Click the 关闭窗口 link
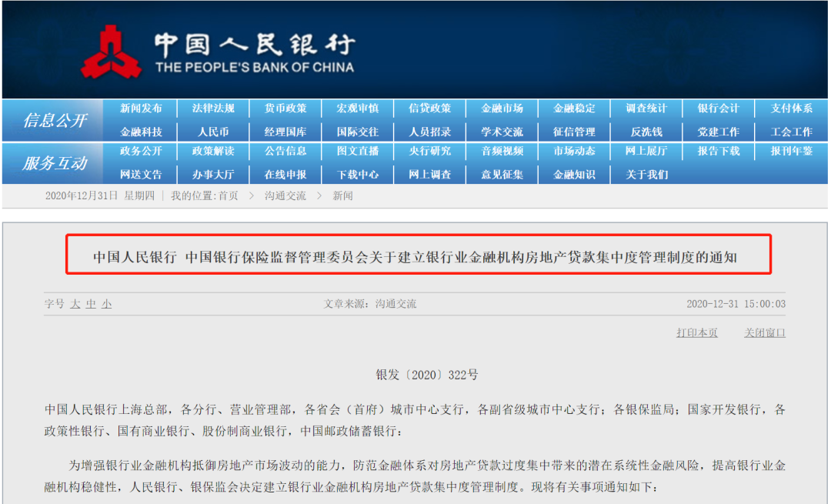 tap(765, 333)
